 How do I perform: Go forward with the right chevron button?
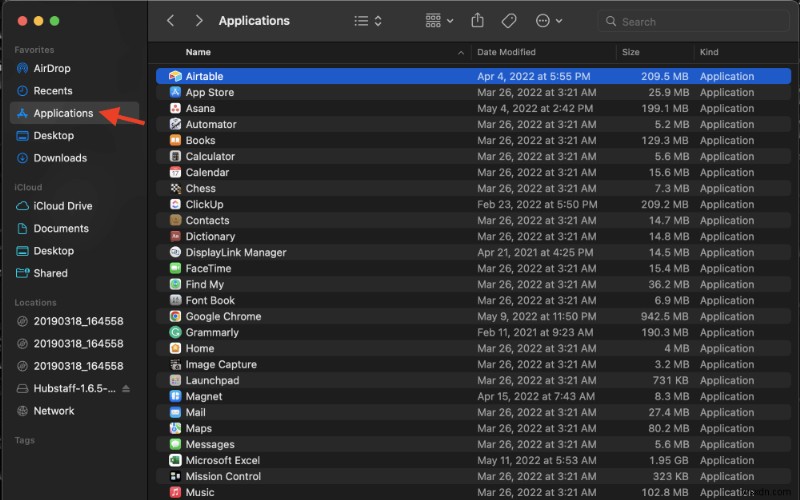tap(199, 21)
